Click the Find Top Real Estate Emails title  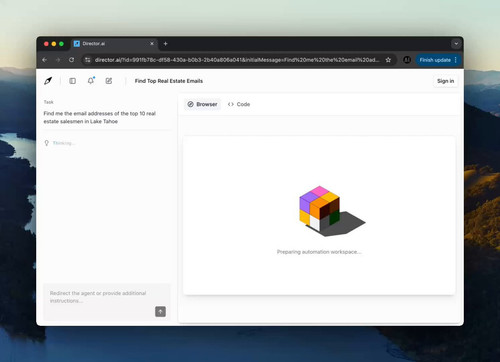tap(169, 81)
